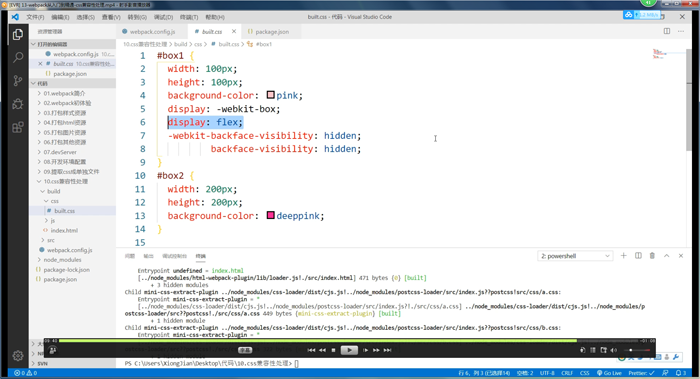Step forward one frame in media player
Image resolution: width=700 pixels, height=379 pixels.
[365, 350]
